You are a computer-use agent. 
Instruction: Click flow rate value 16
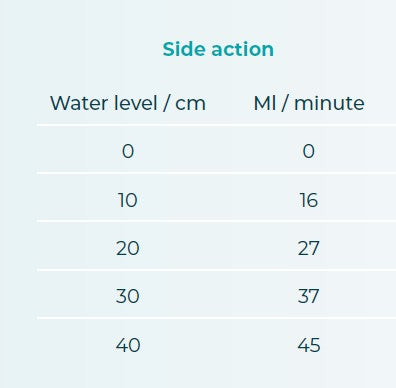[x=308, y=200]
